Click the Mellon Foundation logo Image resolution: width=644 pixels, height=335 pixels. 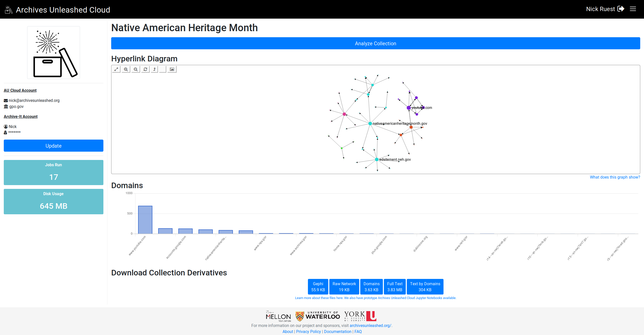pos(278,316)
